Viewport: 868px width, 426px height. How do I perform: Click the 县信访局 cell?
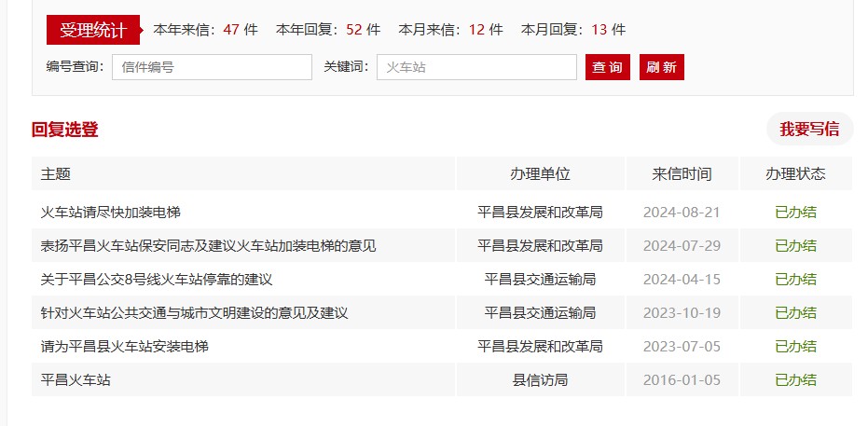pyautogui.click(x=541, y=380)
